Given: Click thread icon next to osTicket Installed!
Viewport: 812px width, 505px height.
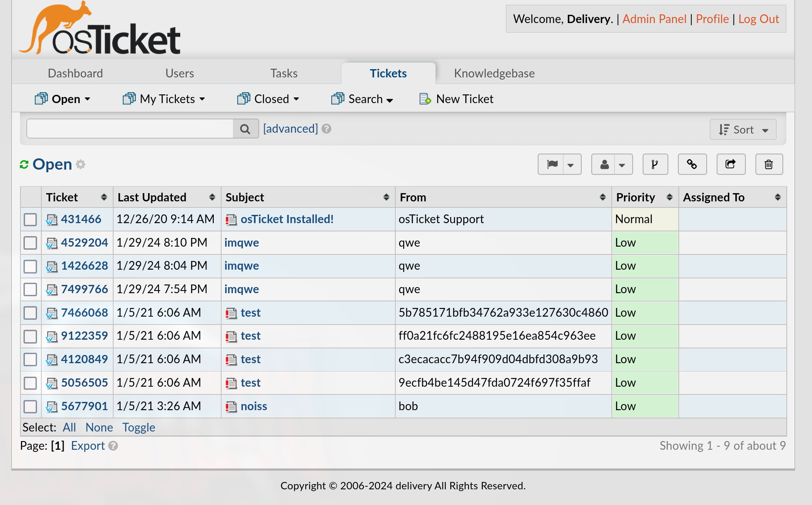Looking at the screenshot, I should (231, 220).
